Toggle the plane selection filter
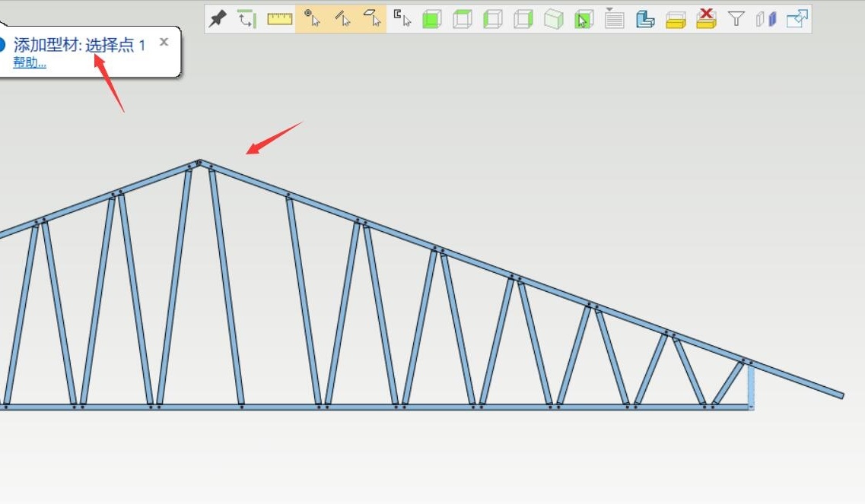Viewport: 865px width, 504px height. point(372,19)
